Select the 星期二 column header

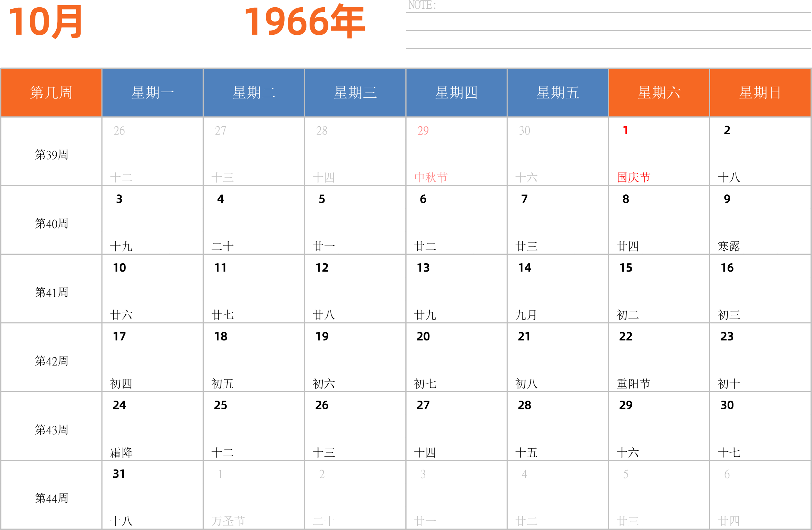(254, 93)
